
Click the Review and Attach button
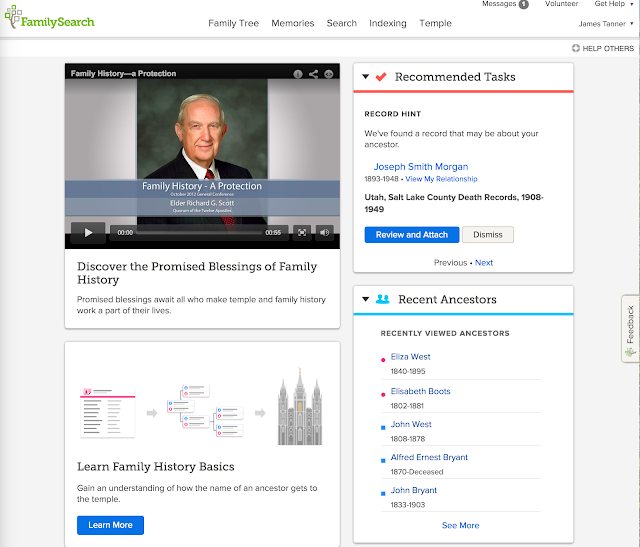pyautogui.click(x=412, y=235)
